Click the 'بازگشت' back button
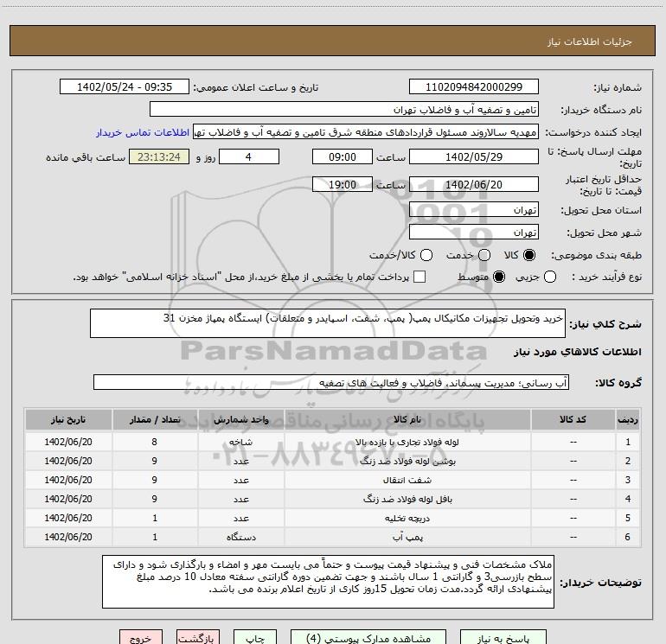666x644 pixels. click(194, 638)
